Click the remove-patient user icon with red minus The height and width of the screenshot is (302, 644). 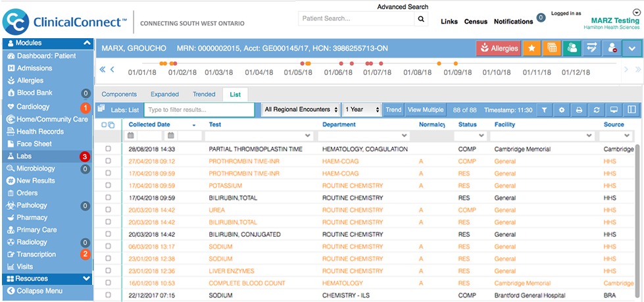click(x=612, y=49)
